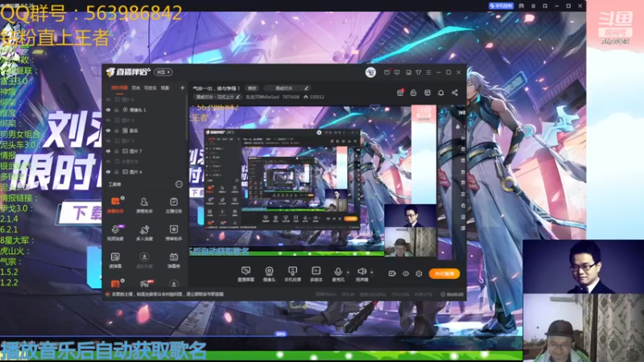Screen dimensions: 644x362
Task: Open the 房管助手 tool
Action: [144, 204]
